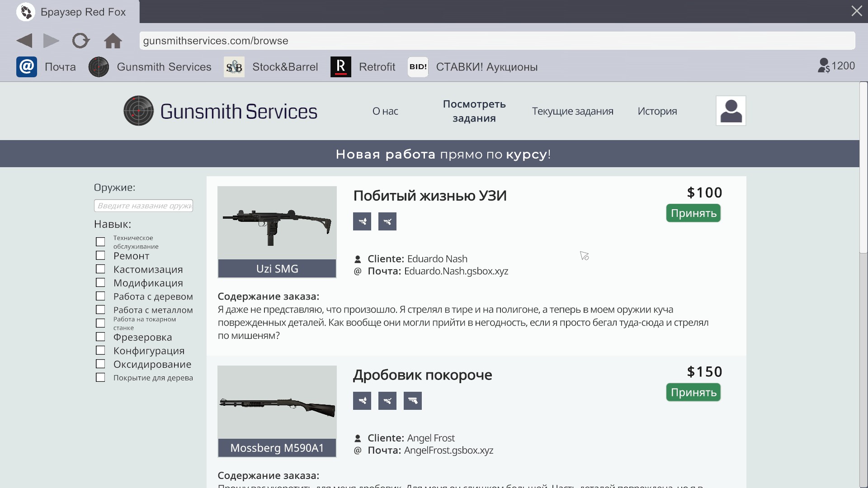This screenshot has height=488, width=868.
Task: Click the Red Fox browser tab icon
Action: [26, 12]
